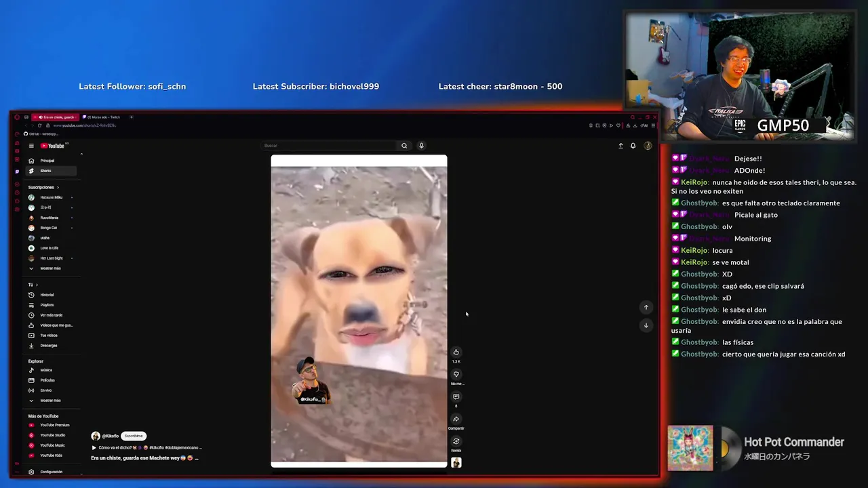
Task: Open the sound thumbnail below Remix
Action: click(456, 462)
